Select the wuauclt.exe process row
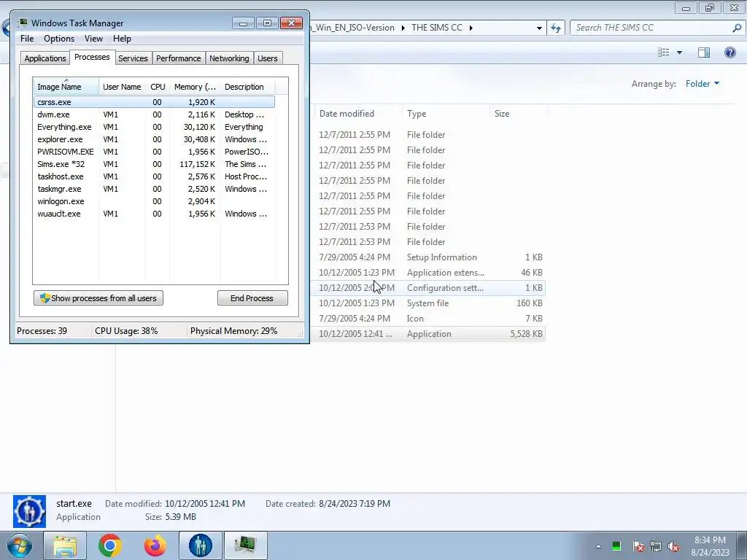The image size is (747, 560). pyautogui.click(x=154, y=214)
